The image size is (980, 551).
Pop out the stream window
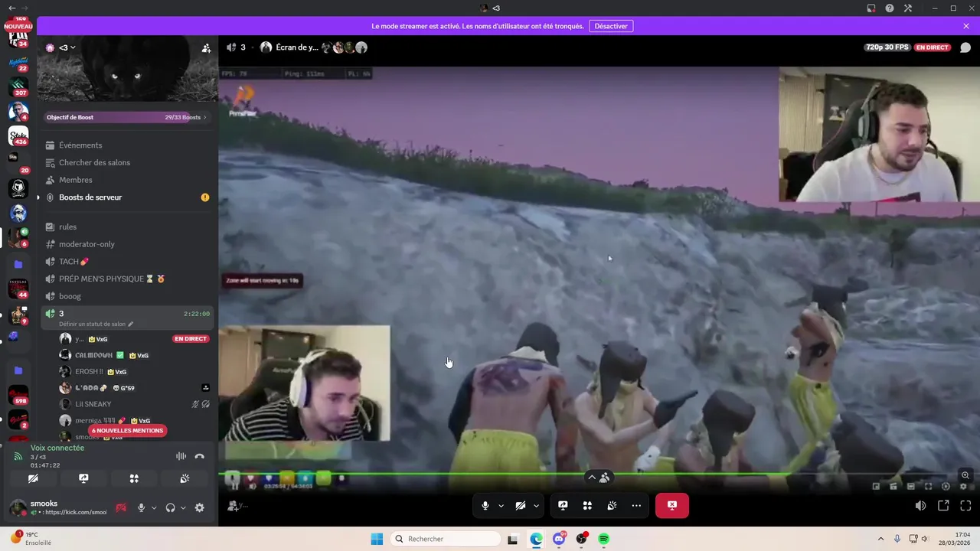pos(943,506)
